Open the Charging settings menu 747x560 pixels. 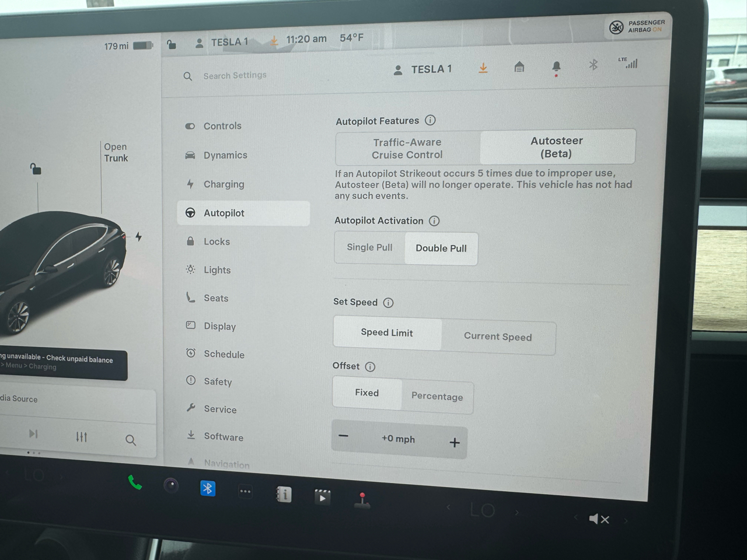pos(224,184)
